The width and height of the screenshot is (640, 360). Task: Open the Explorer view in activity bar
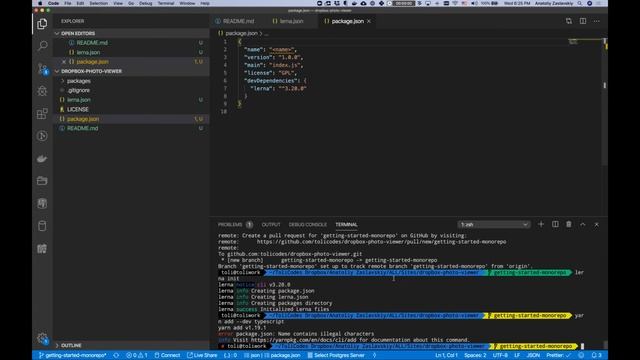(42, 24)
